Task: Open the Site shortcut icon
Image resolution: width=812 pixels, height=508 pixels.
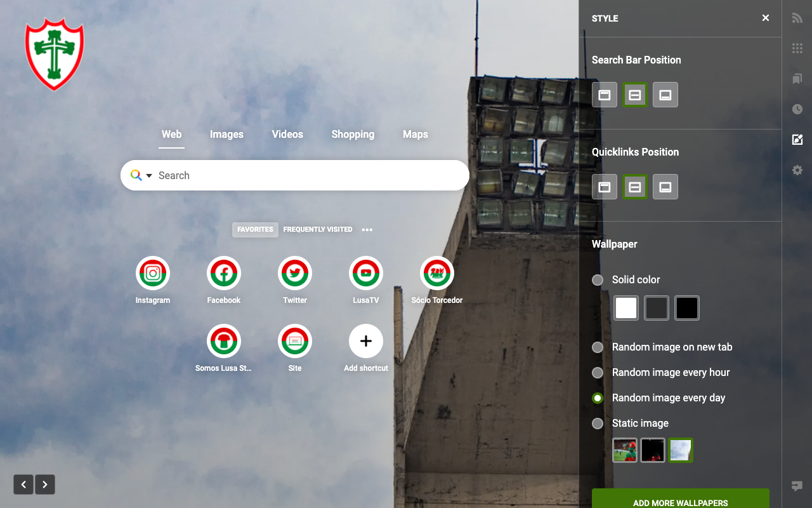Action: (x=295, y=341)
